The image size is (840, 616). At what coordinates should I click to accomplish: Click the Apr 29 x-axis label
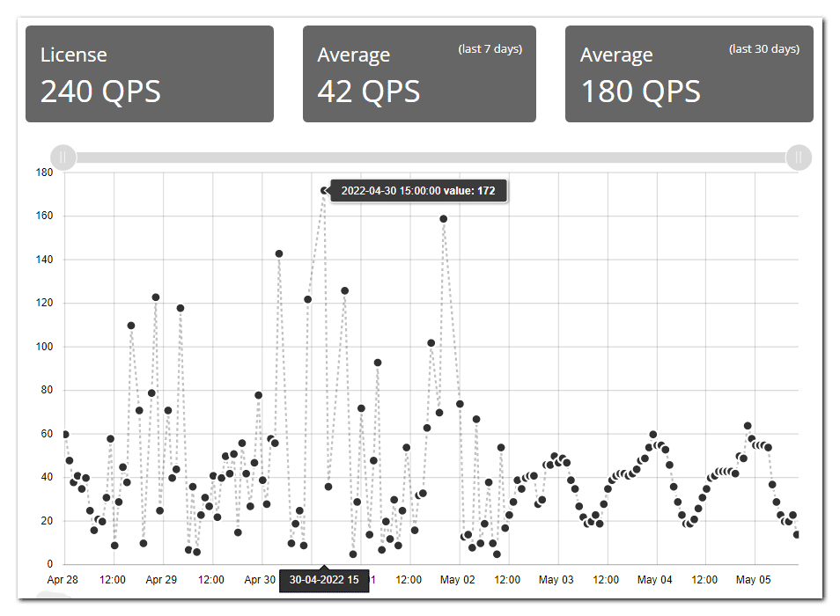pyautogui.click(x=161, y=580)
